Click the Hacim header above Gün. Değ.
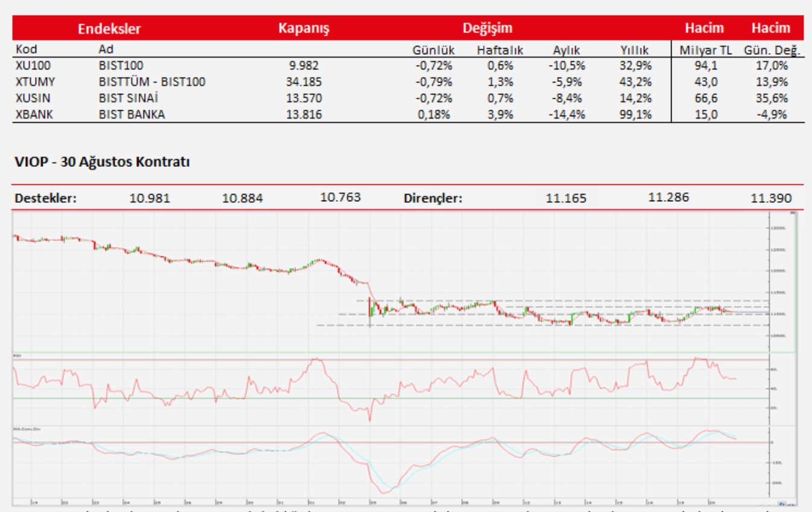This screenshot has height=512, width=812. coord(770,28)
